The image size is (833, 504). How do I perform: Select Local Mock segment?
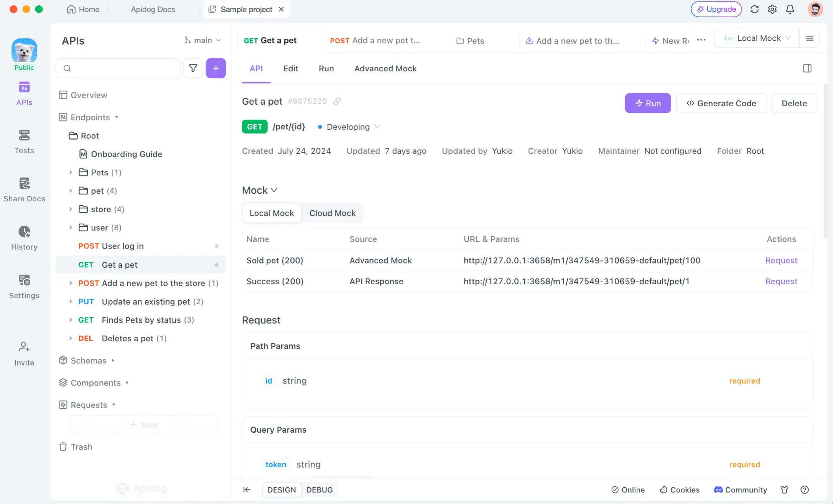tap(272, 213)
